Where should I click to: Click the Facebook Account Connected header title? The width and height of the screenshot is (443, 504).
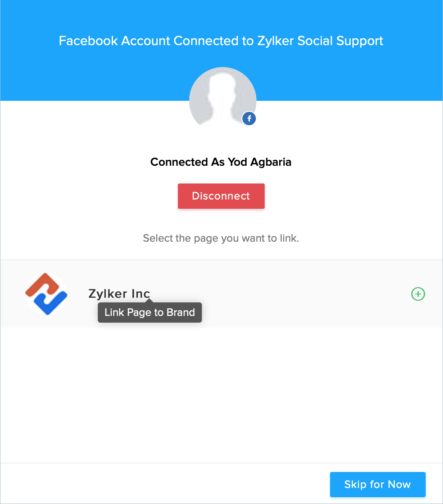(221, 41)
